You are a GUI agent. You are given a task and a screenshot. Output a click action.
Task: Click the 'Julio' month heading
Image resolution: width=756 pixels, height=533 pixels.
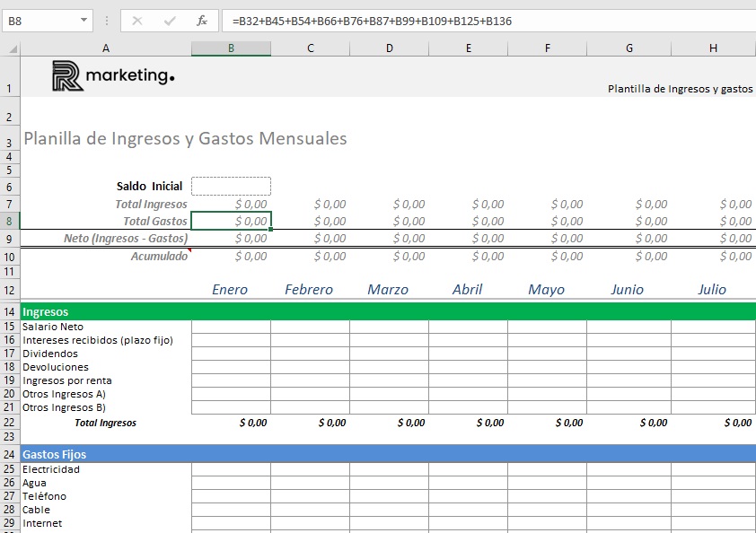(x=712, y=290)
